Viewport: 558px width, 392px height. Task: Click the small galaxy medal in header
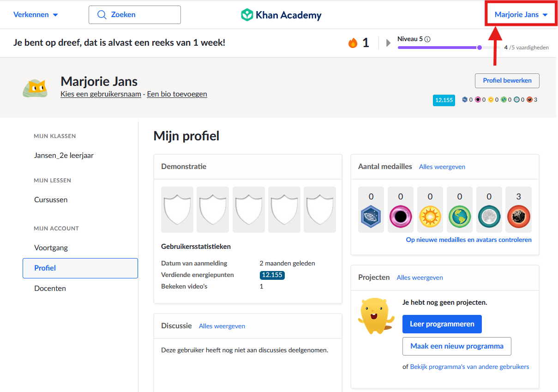[x=465, y=100]
